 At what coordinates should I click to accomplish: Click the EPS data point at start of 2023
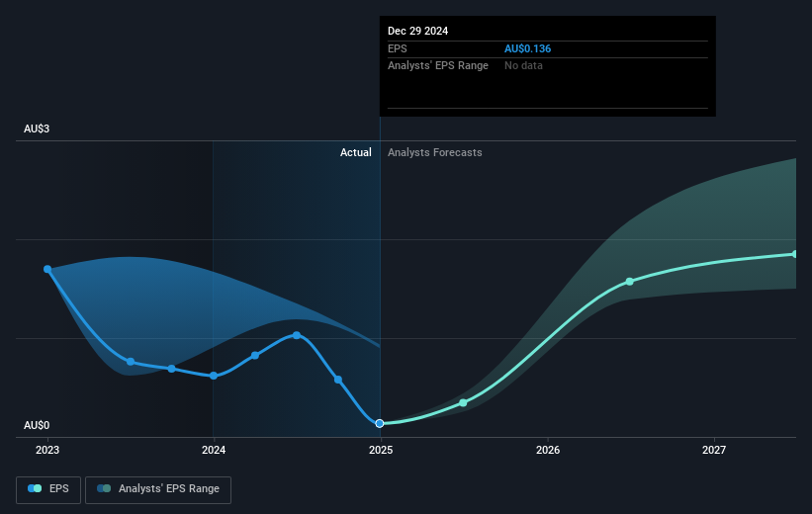point(47,269)
